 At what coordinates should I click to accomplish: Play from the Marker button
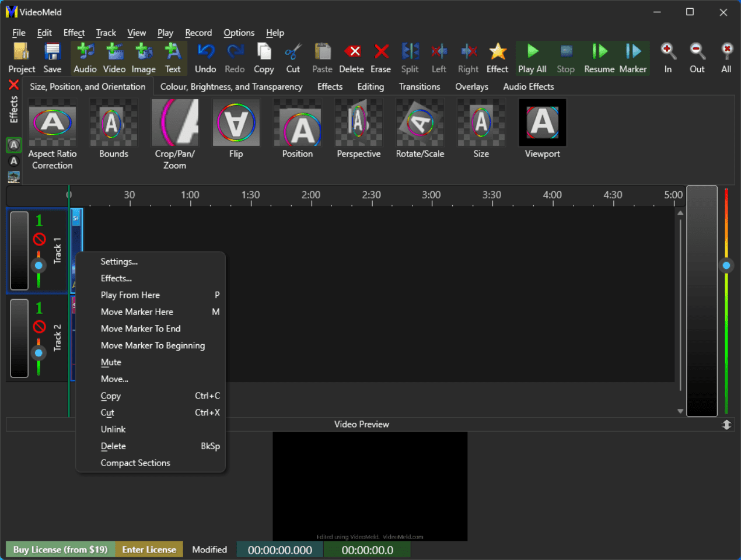pos(633,58)
